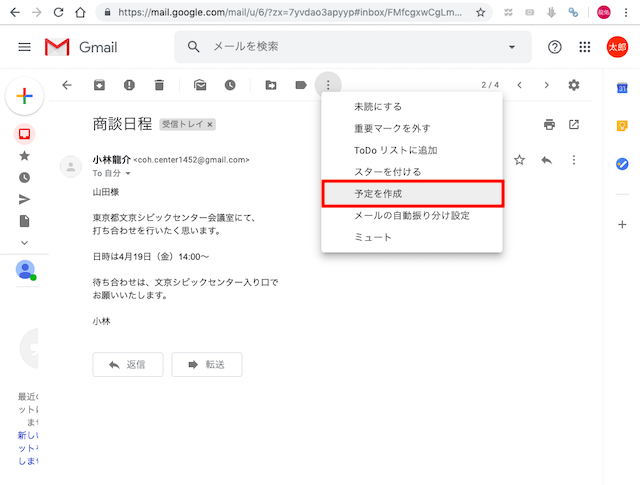Expand search options dropdown arrow
This screenshot has width=640, height=485.
(x=511, y=47)
